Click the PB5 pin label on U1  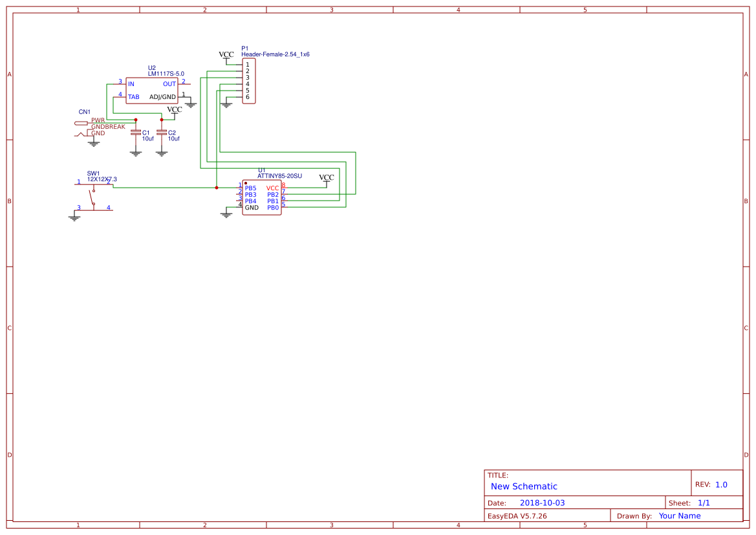click(250, 188)
